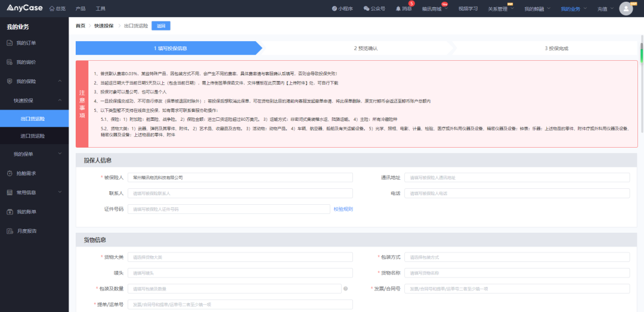
Task: Focus the 电话 input field
Action: point(517,193)
